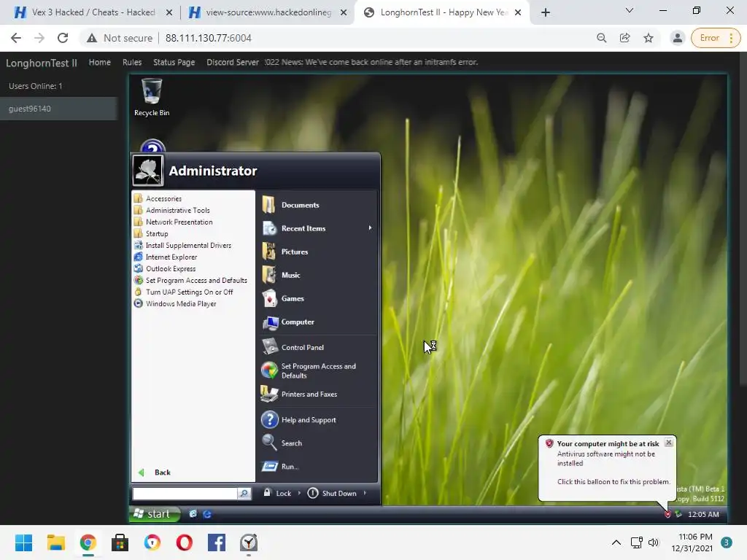
Task: Click the Chrome zoom magnifier icon
Action: [x=601, y=38]
